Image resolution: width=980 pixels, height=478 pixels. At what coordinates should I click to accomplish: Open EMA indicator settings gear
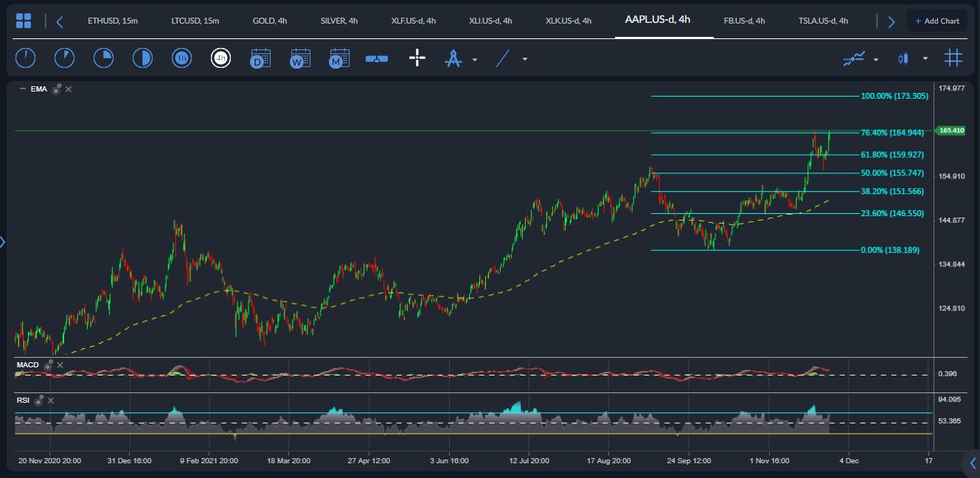pos(56,89)
